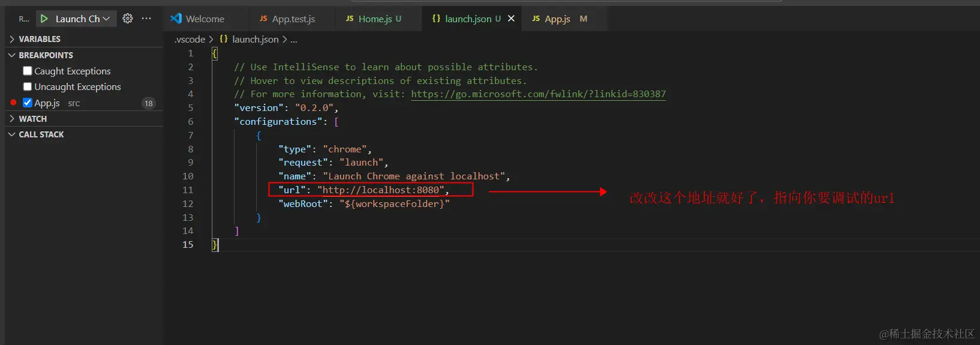Viewport: 980px width, 345px height.
Task: Click the "version" key on line 5
Action: (x=259, y=107)
